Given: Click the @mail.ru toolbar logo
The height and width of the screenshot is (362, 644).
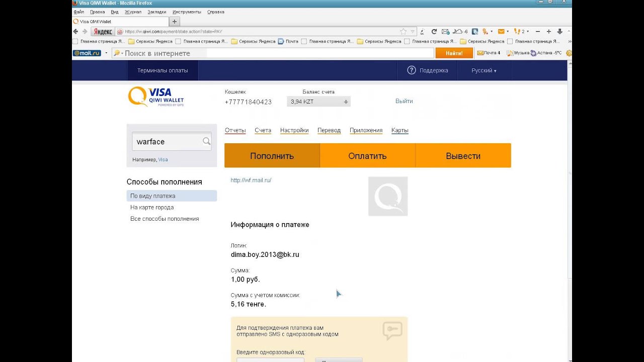Looking at the screenshot, I should click(x=87, y=53).
